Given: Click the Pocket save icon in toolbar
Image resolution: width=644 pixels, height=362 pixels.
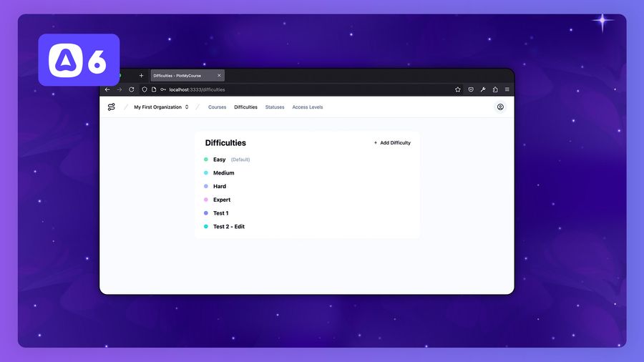Looking at the screenshot, I should pos(471,89).
